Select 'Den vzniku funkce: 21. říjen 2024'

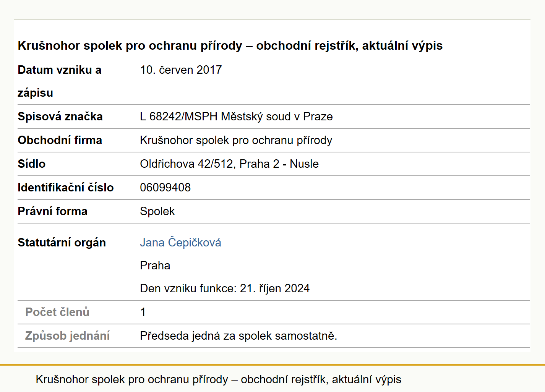[225, 288]
